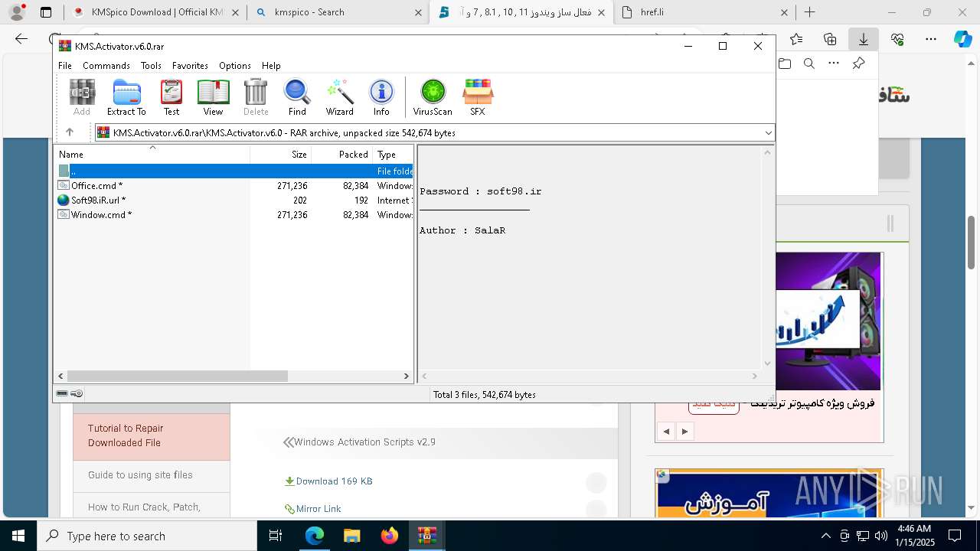The image size is (980, 551).
Task: Open Microsoft Edge from taskbar
Action: click(315, 536)
